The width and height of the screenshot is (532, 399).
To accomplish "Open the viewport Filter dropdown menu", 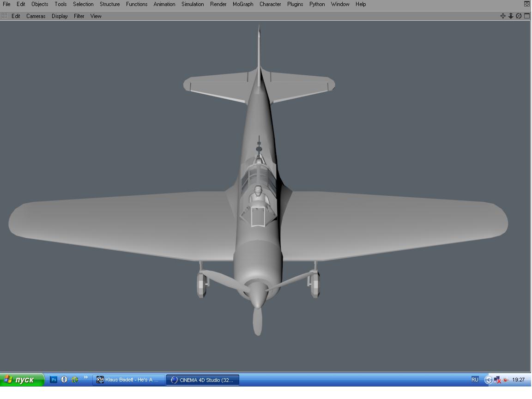I will click(x=79, y=16).
